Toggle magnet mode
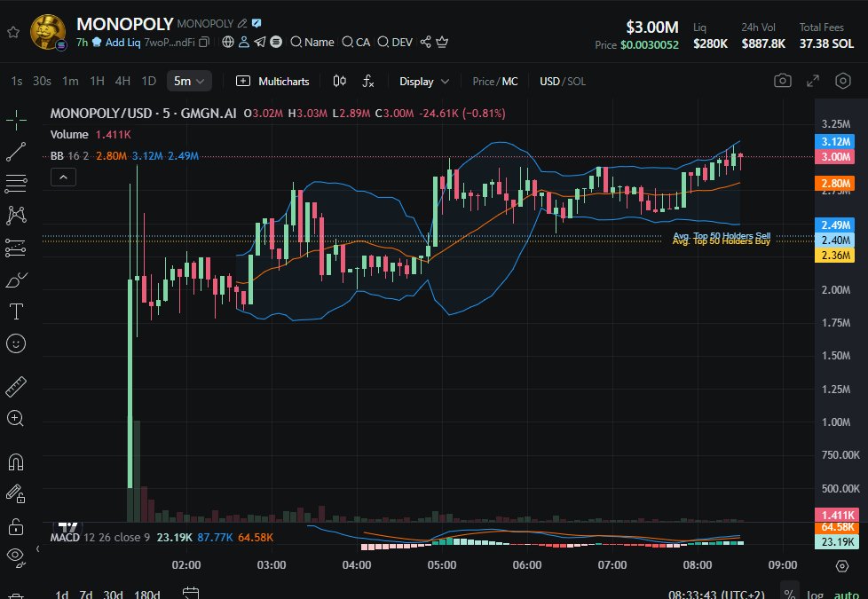The image size is (868, 599). pos(16,461)
